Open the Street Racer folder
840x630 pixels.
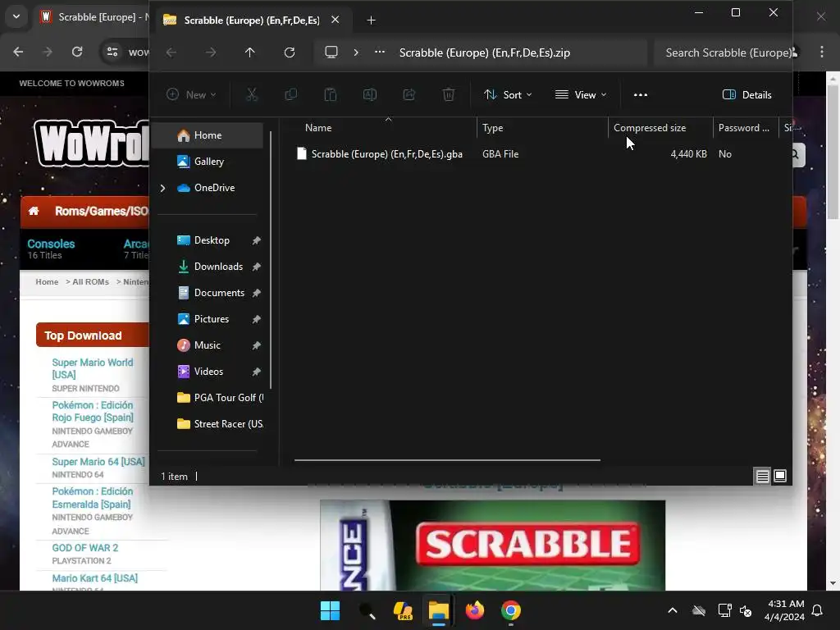point(220,424)
